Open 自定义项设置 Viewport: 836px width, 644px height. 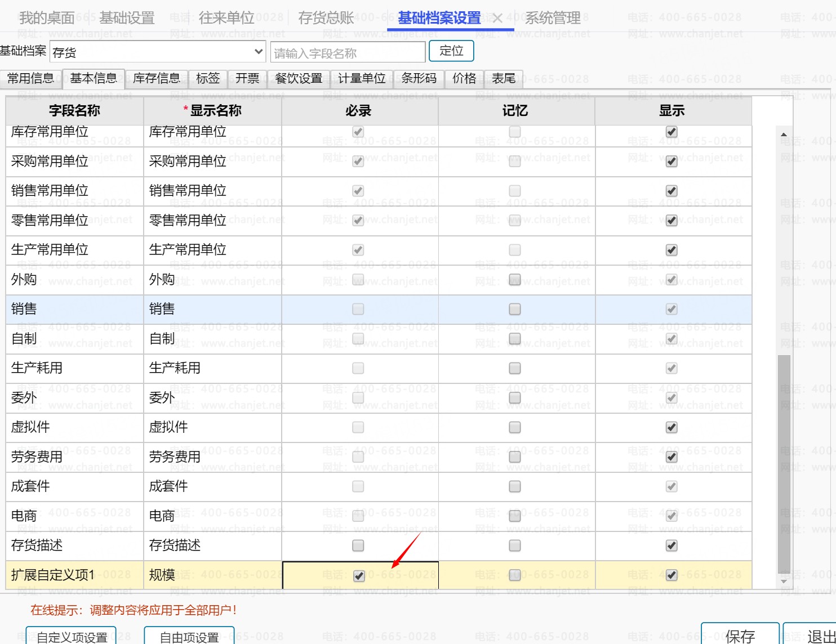[x=72, y=637]
